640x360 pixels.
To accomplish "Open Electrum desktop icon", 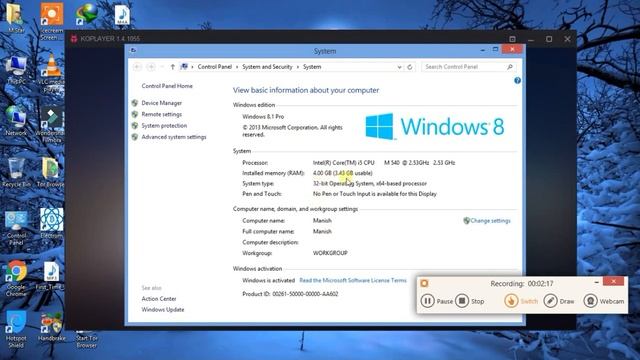I will click(51, 224).
